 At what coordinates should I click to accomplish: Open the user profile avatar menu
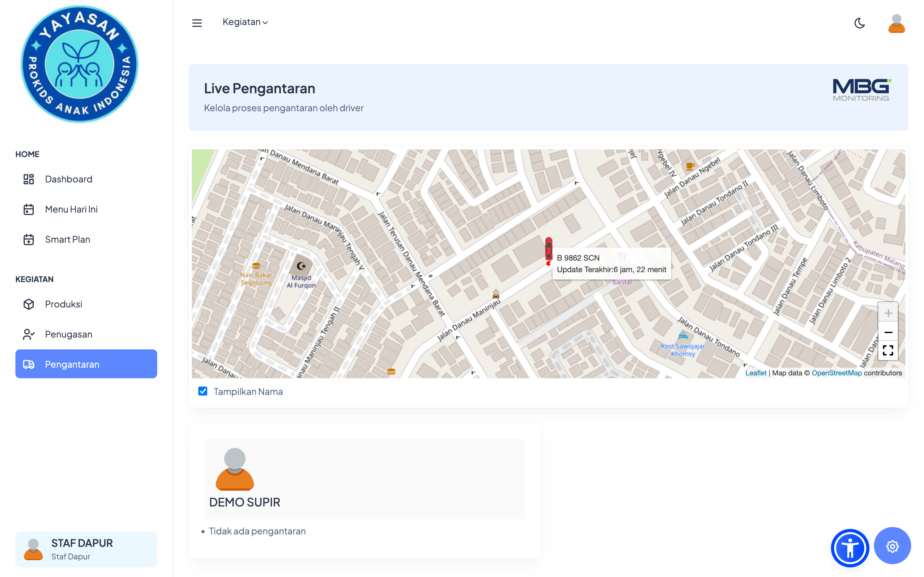click(896, 23)
